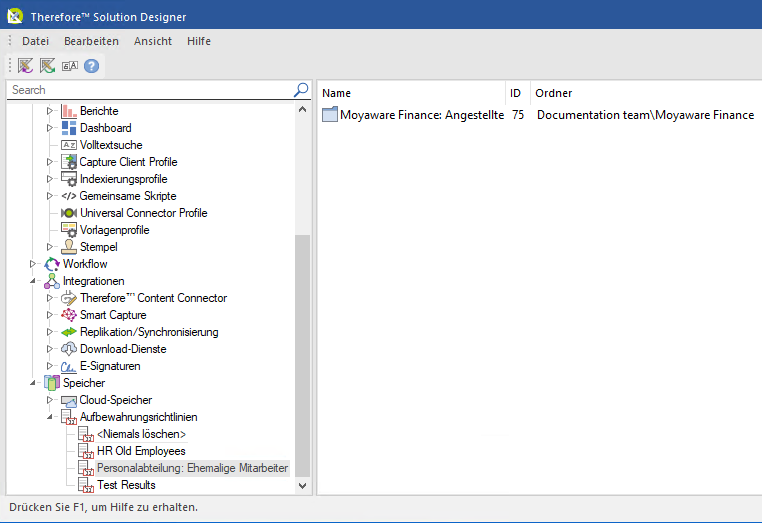The image size is (762, 523).
Task: Open the Hilfe menu
Action: point(199,41)
